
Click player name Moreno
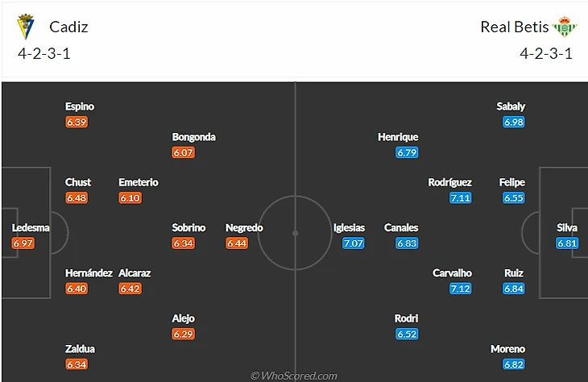[507, 349]
